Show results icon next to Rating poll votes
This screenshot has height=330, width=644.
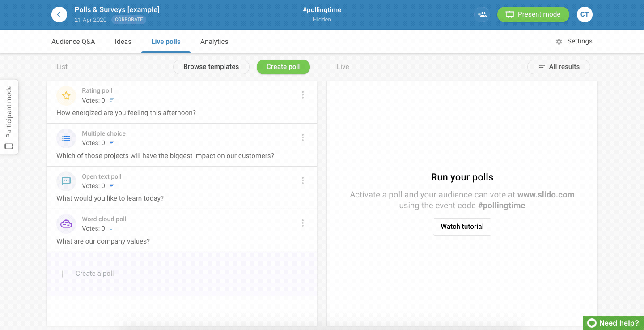112,100
